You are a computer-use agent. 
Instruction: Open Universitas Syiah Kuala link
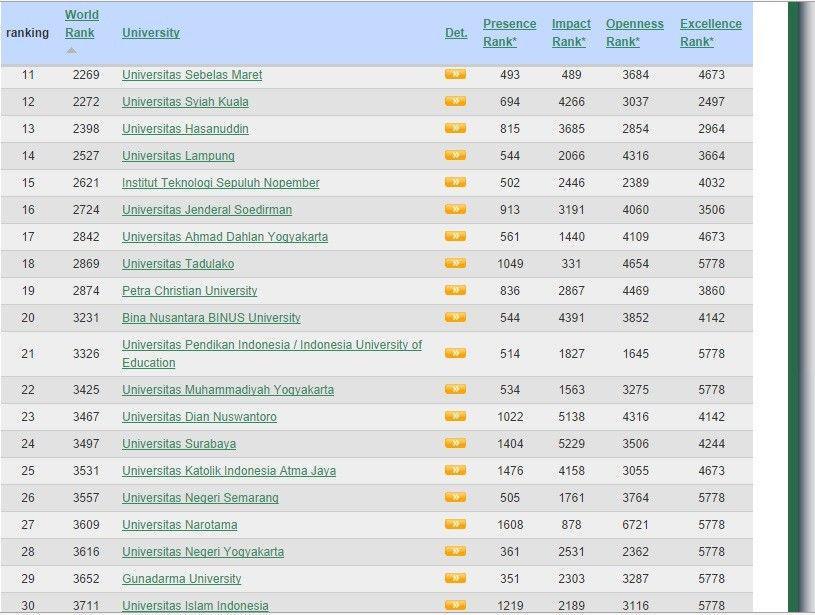point(185,102)
